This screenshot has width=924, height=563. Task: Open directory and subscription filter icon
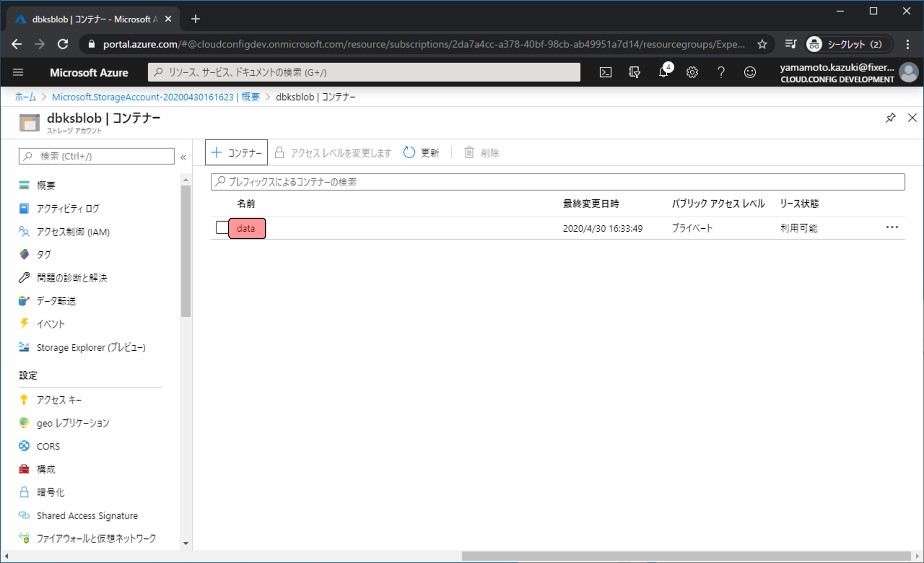click(634, 73)
